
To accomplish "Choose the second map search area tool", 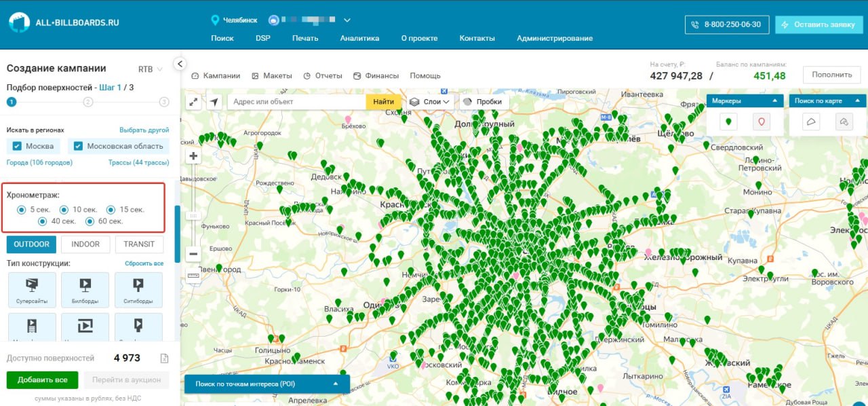I will click(x=844, y=122).
